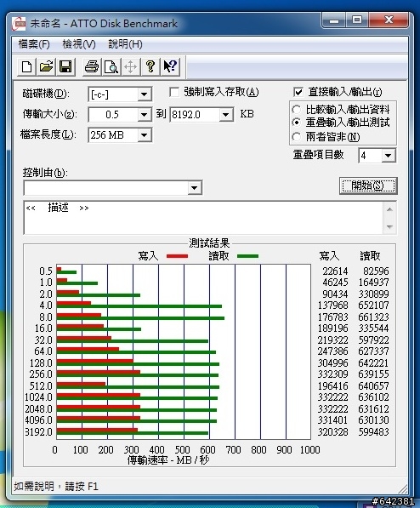Open a saved benchmark file icon
Viewport: 420px width, 508px height.
click(x=46, y=67)
